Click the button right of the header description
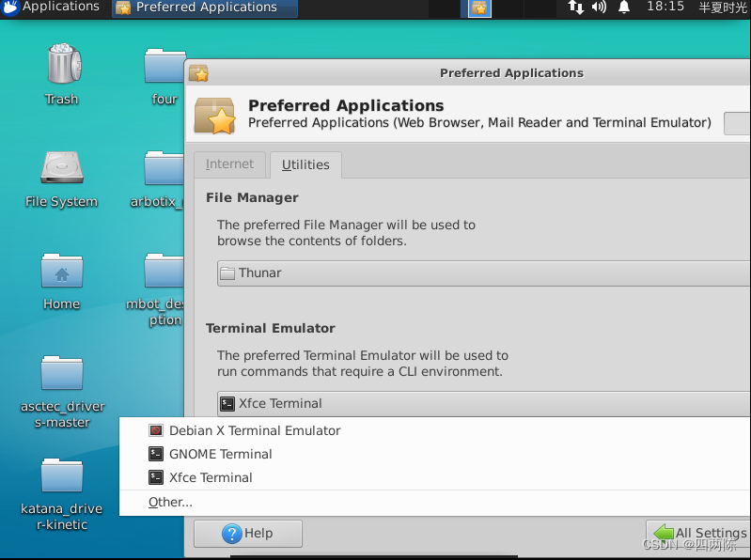The image size is (751, 560). click(x=738, y=123)
